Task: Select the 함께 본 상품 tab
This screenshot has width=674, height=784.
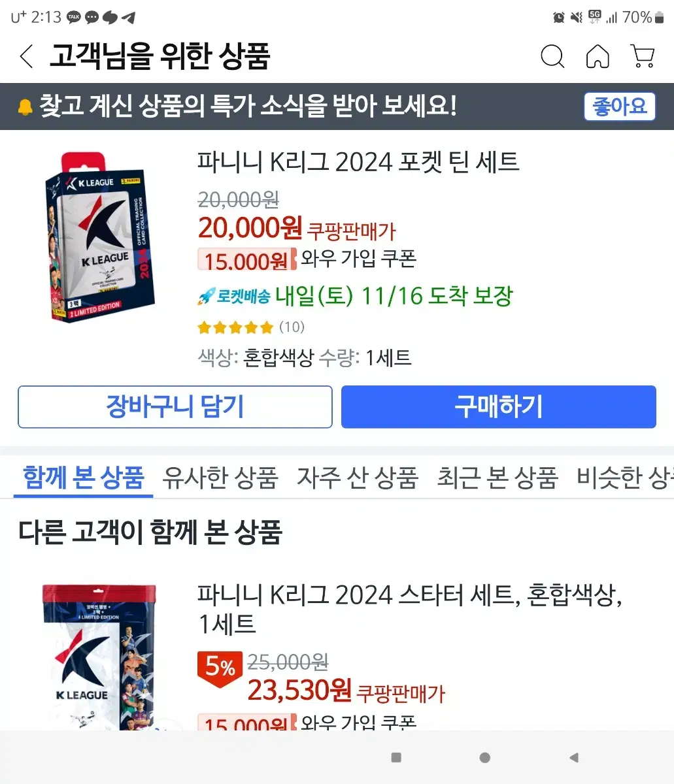Action: coord(83,478)
